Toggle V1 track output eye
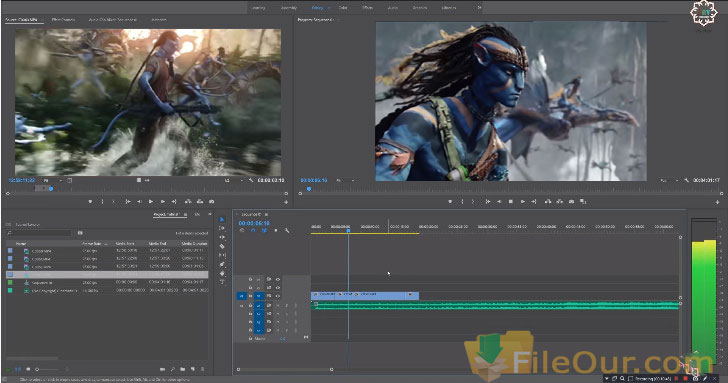Image resolution: width=728 pixels, height=383 pixels. [278, 296]
